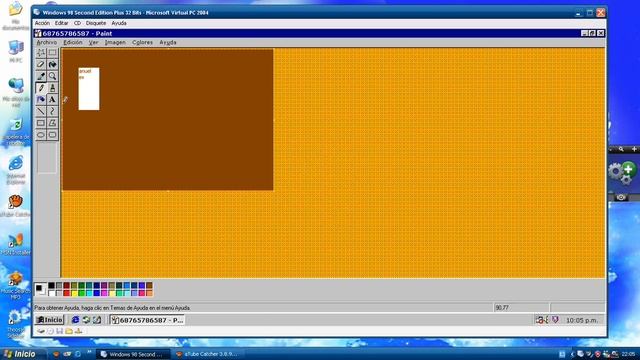Pick the white color swatch in palette
640x360 pixels.
tap(51, 293)
